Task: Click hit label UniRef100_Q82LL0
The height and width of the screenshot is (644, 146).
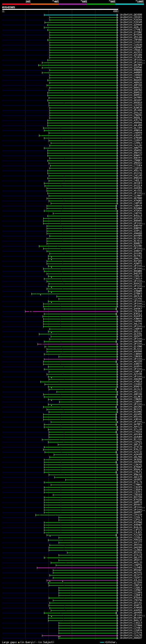Action: [131, 331]
